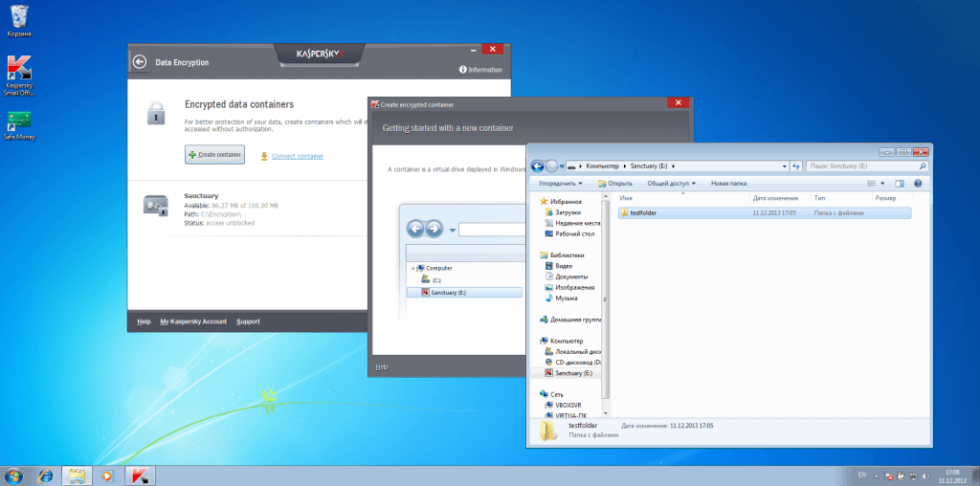This screenshot has height=486, width=980.
Task: Click the EN language indicator in taskbar
Action: pos(861,475)
